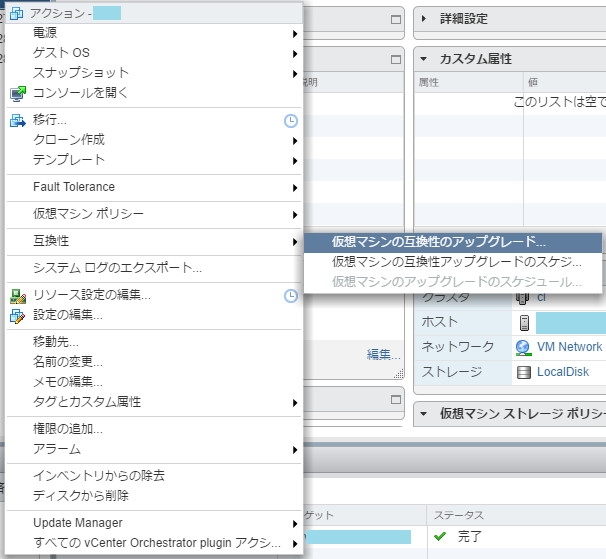606x559 pixels.
Task: Click the ストレージ row label
Action: (452, 372)
